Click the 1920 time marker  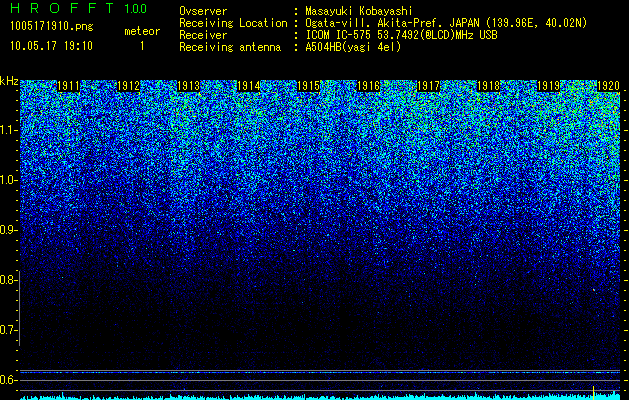pos(609,86)
